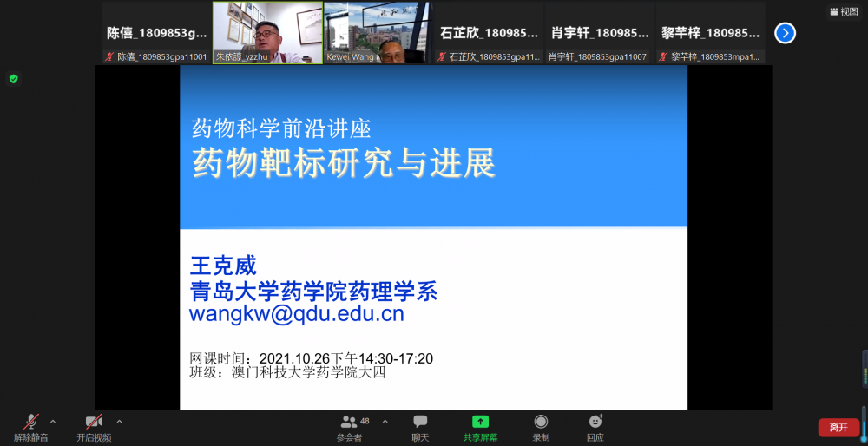868x446 pixels.
Task: Open the 视图 view menu
Action: [x=844, y=11]
